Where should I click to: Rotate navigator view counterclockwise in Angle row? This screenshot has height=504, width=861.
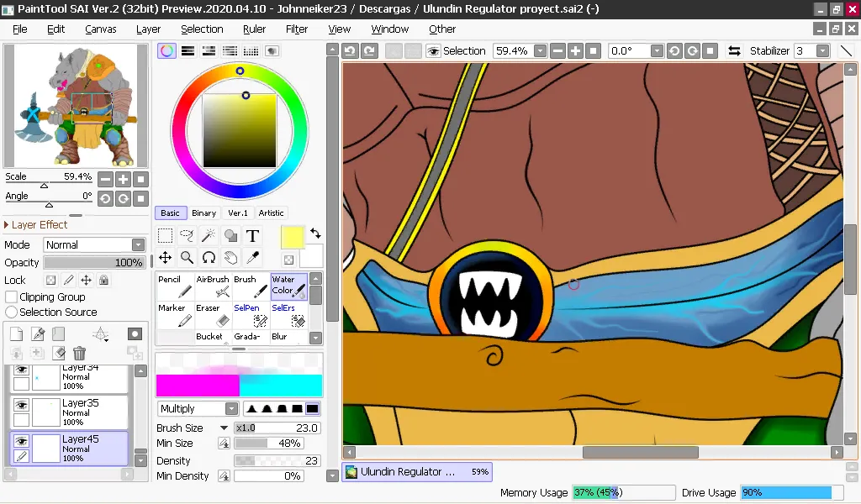point(105,198)
